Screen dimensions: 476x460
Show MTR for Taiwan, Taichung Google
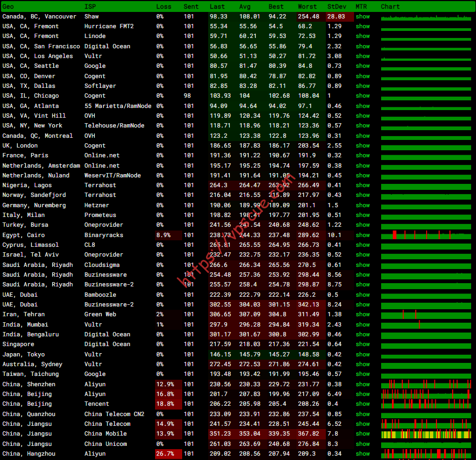(x=363, y=373)
